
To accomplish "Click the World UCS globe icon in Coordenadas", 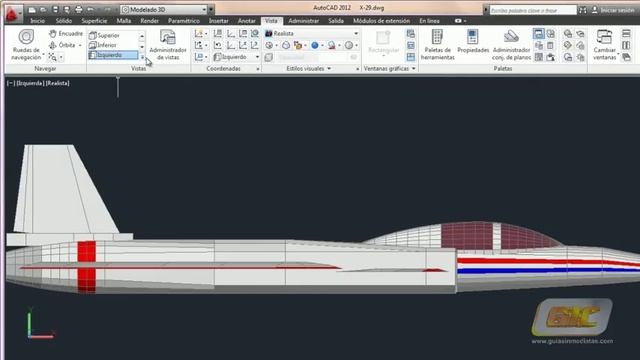I will [x=255, y=33].
